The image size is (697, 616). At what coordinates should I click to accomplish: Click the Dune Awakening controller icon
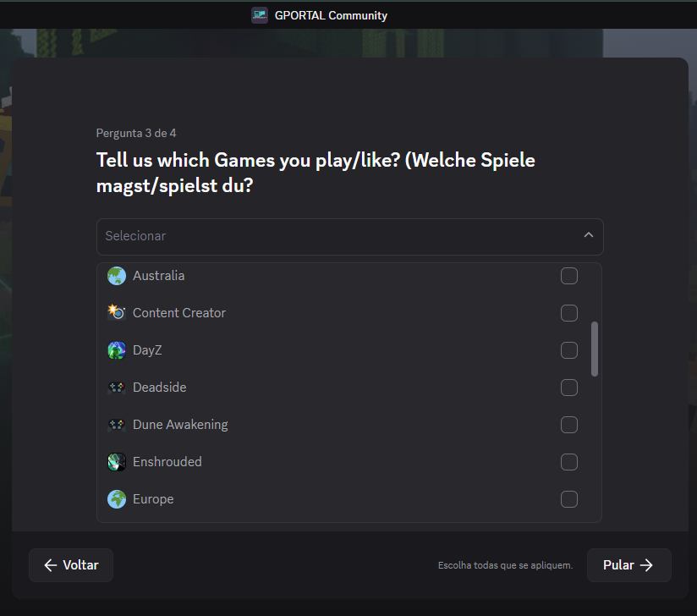click(x=117, y=425)
